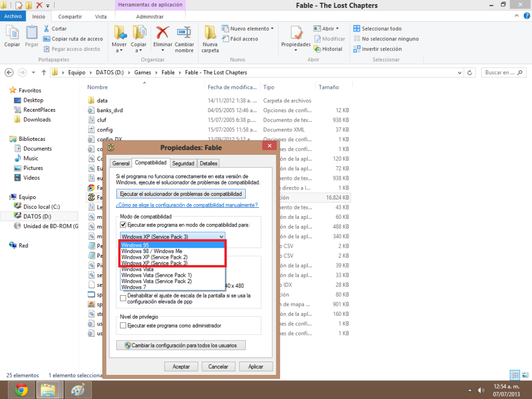The image size is (532, 399).
Task: Click the volume speaker tray icon
Action: tap(481, 390)
